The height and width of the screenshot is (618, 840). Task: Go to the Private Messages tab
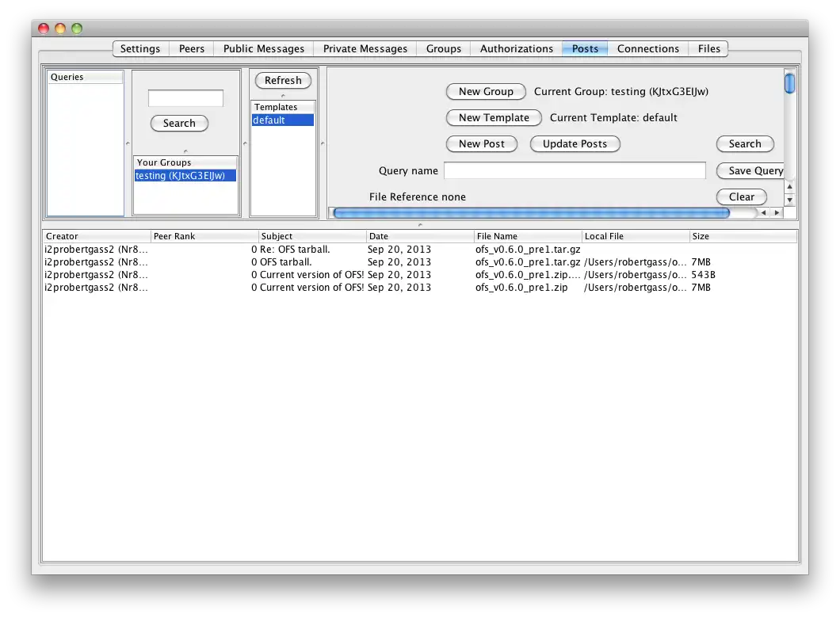[x=365, y=49]
